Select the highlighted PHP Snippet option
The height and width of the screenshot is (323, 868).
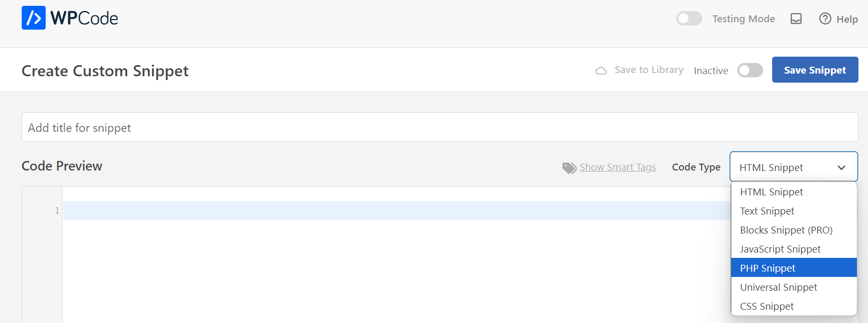tap(768, 268)
